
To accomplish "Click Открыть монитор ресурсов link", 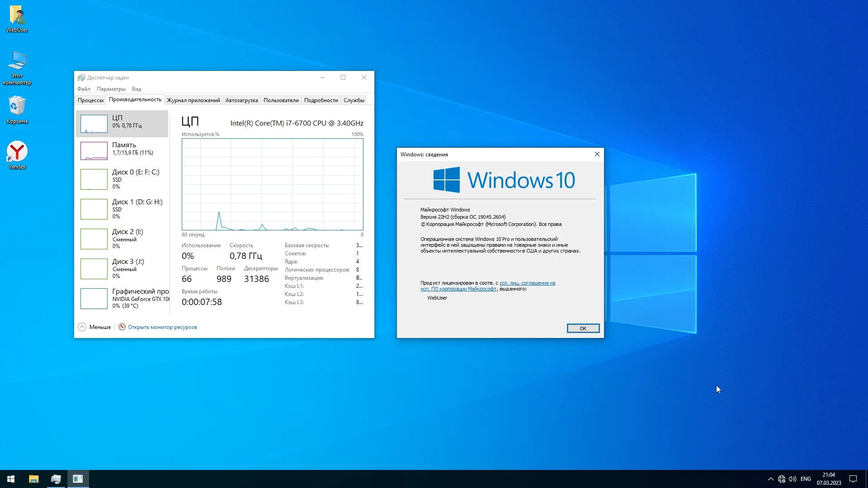I will click(x=162, y=327).
